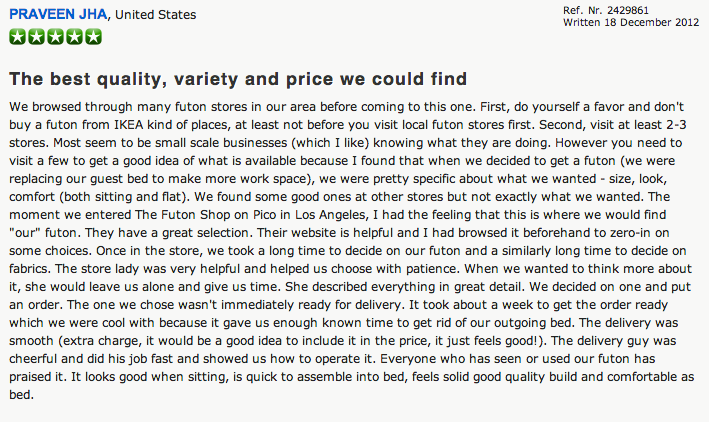Click the third green rating star
This screenshot has height=422, width=709.
point(56,37)
